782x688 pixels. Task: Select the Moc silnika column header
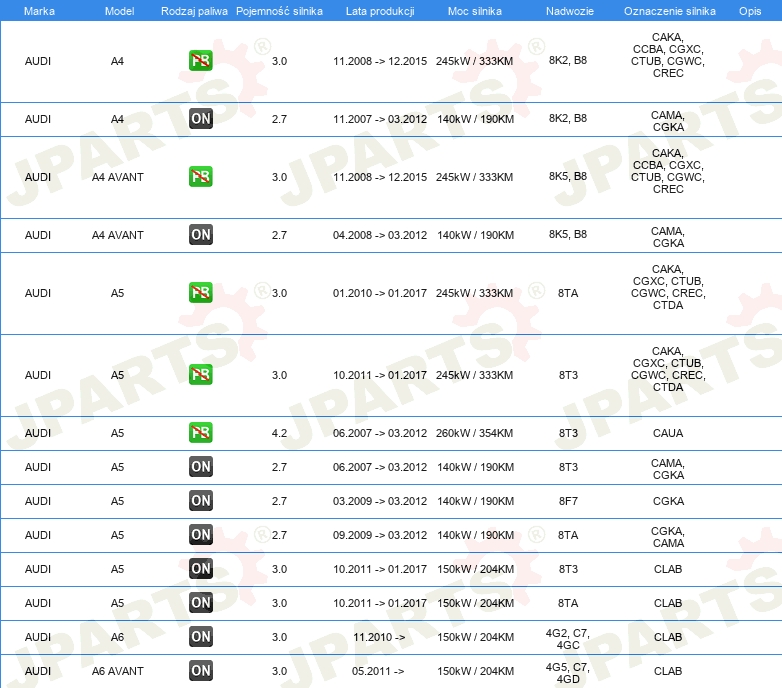pos(475,10)
